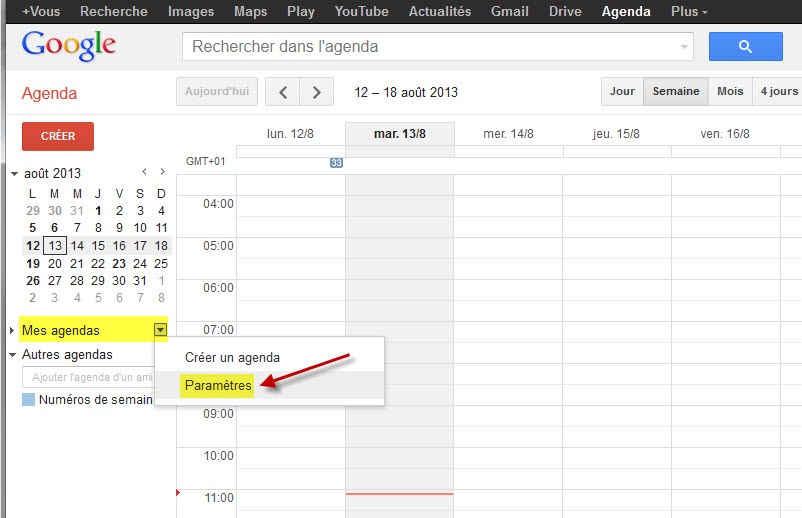Open Gmail in top bar
Viewport: 802px width, 518px height.
(x=509, y=11)
